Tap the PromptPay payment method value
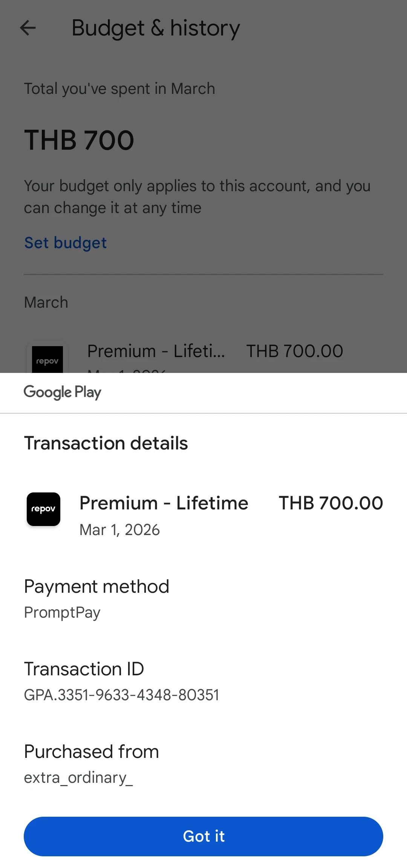407x868 pixels. coord(62,612)
